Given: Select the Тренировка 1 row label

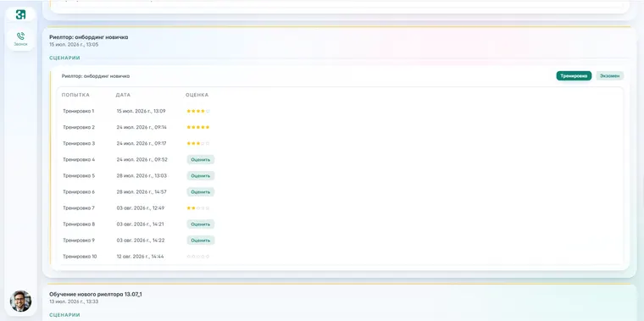Looking at the screenshot, I should pos(79,111).
